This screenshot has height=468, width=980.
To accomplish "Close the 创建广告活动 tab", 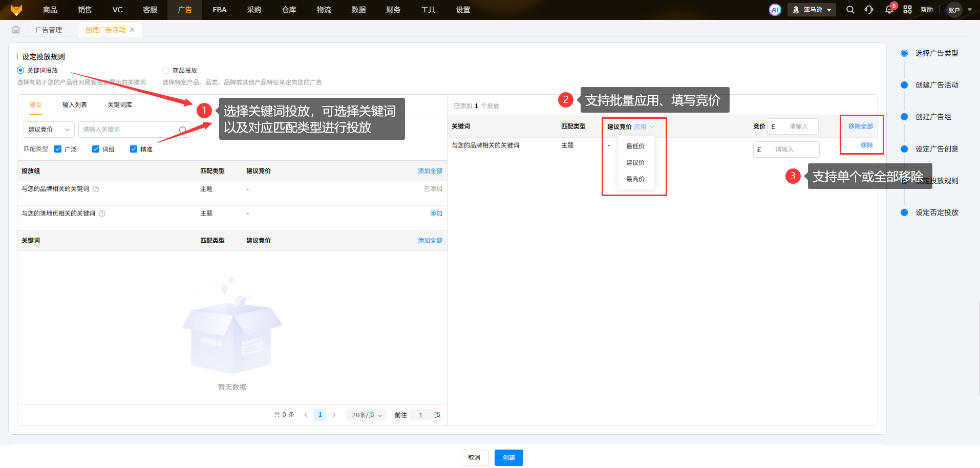I will click(x=132, y=30).
